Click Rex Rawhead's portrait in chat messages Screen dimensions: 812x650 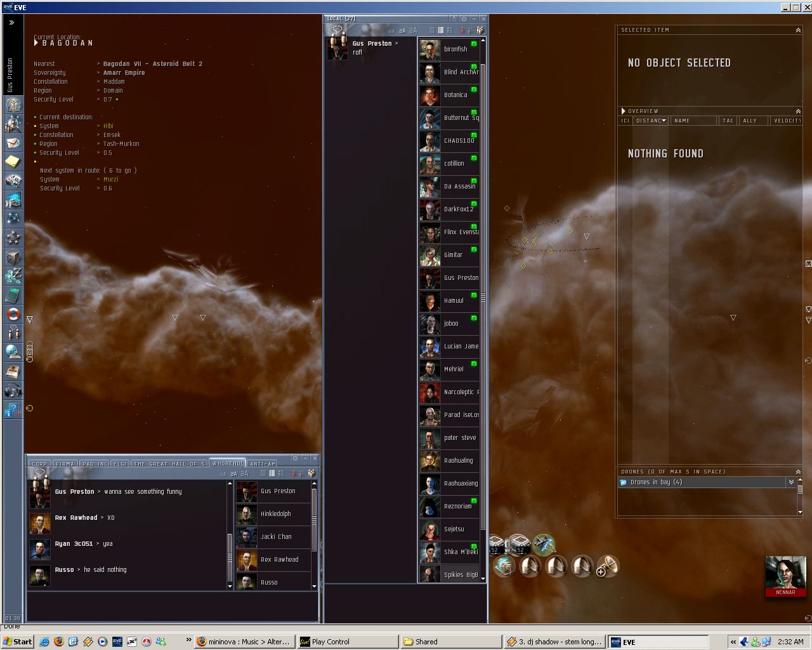(39, 523)
